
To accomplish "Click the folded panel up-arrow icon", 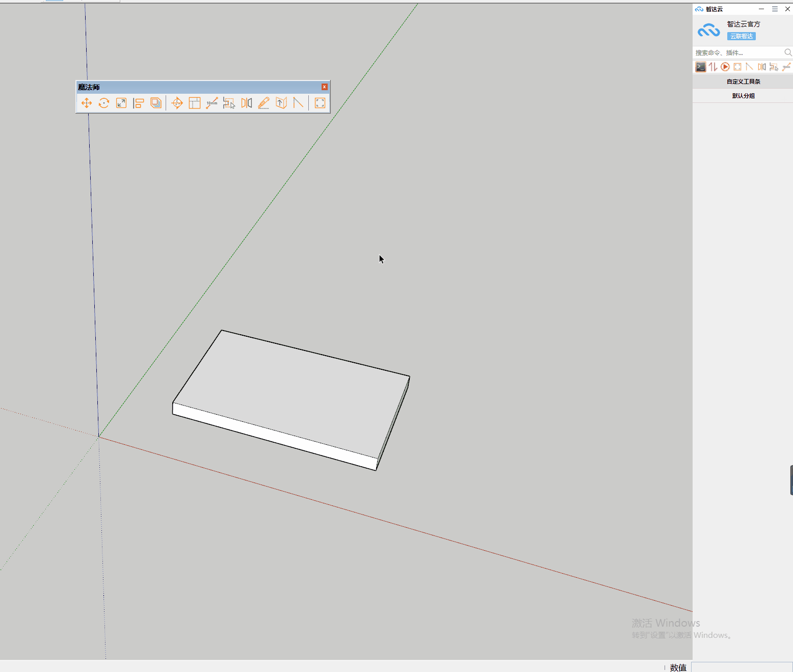I will pyautogui.click(x=281, y=103).
